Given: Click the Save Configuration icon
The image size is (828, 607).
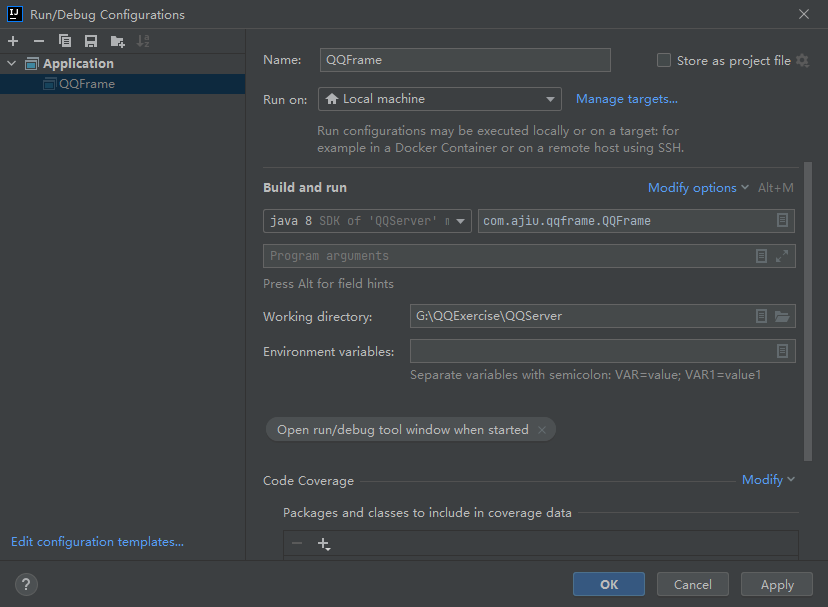Looking at the screenshot, I should click(91, 41).
